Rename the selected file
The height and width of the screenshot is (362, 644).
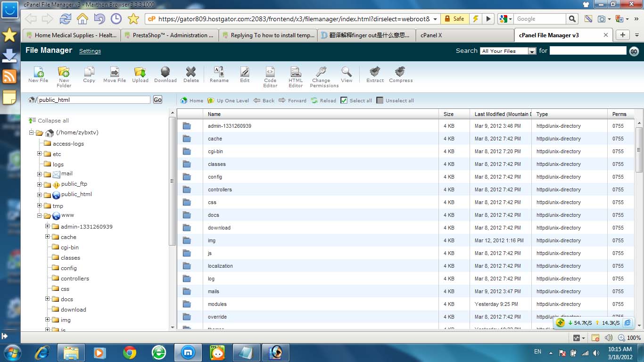[219, 74]
